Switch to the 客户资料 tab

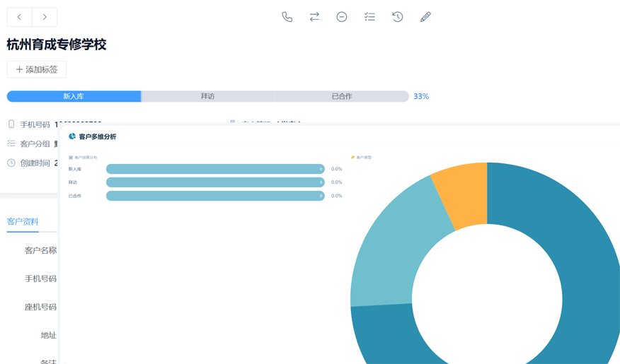(x=23, y=221)
